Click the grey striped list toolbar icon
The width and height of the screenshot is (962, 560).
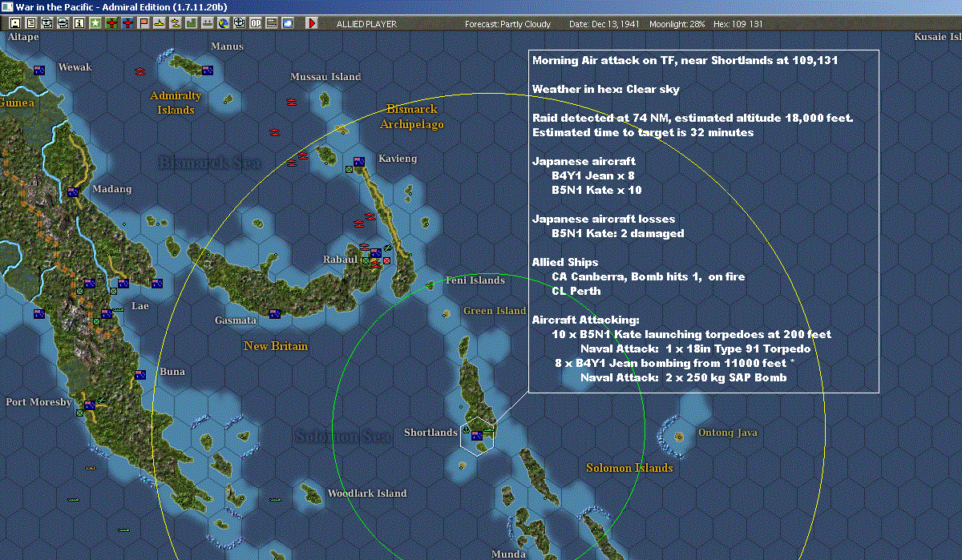tap(271, 23)
